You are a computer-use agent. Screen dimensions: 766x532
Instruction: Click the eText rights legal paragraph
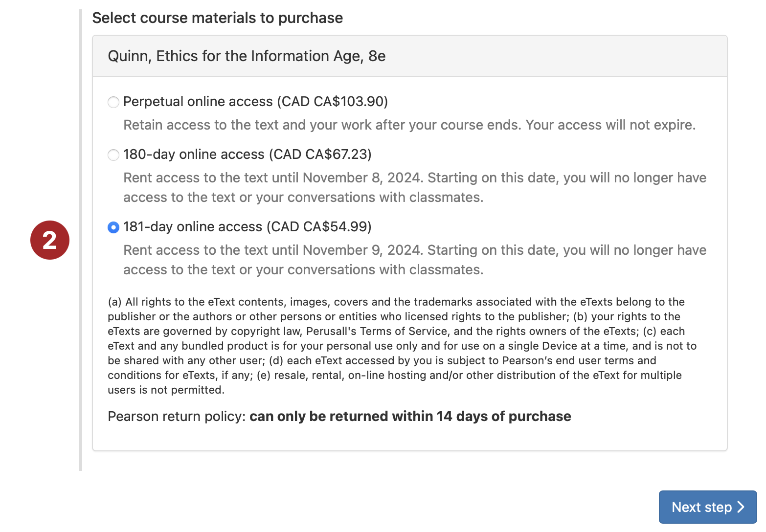pyautogui.click(x=402, y=346)
